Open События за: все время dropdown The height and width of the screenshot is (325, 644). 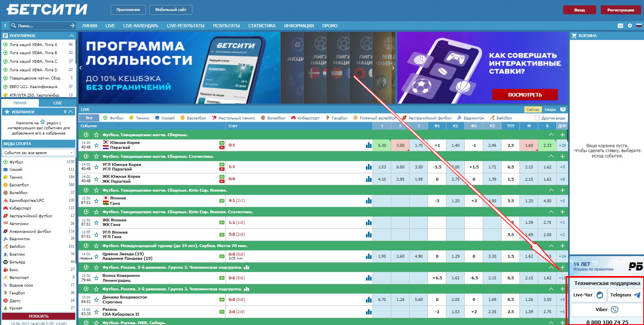(x=38, y=153)
